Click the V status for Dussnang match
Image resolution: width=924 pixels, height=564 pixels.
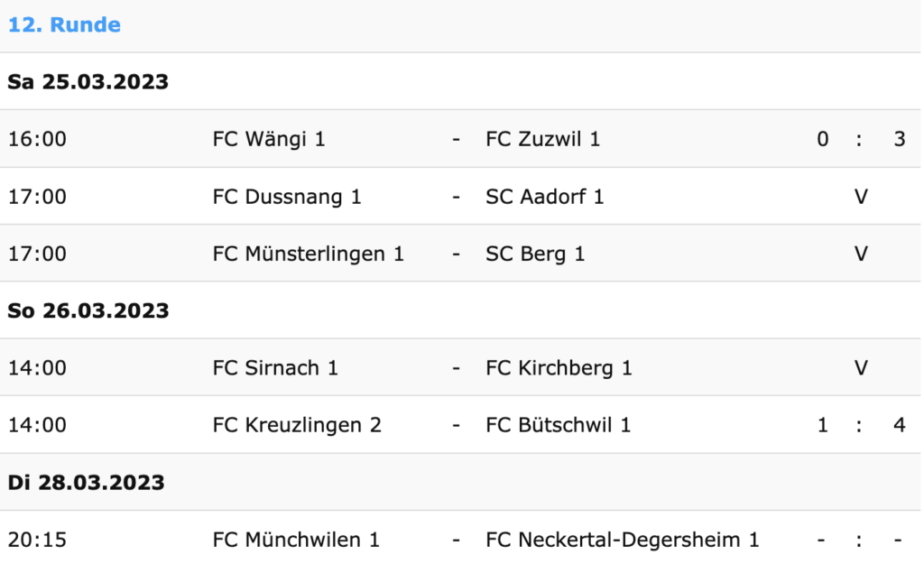pos(861,197)
